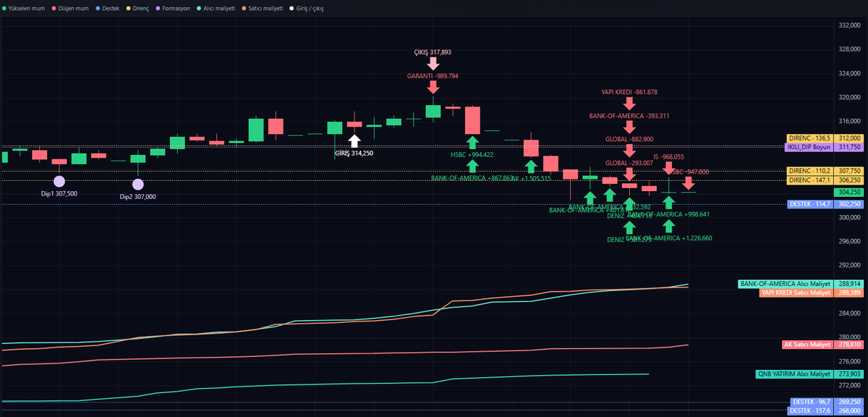Click the white GİRİŞ entry arrow
This screenshot has height=417, width=868.
pyautogui.click(x=354, y=140)
